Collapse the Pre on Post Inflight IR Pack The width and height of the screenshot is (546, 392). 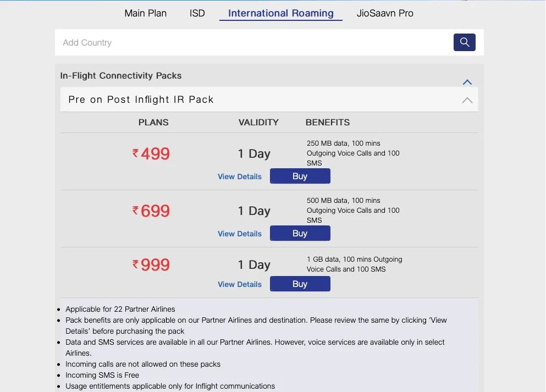[467, 100]
